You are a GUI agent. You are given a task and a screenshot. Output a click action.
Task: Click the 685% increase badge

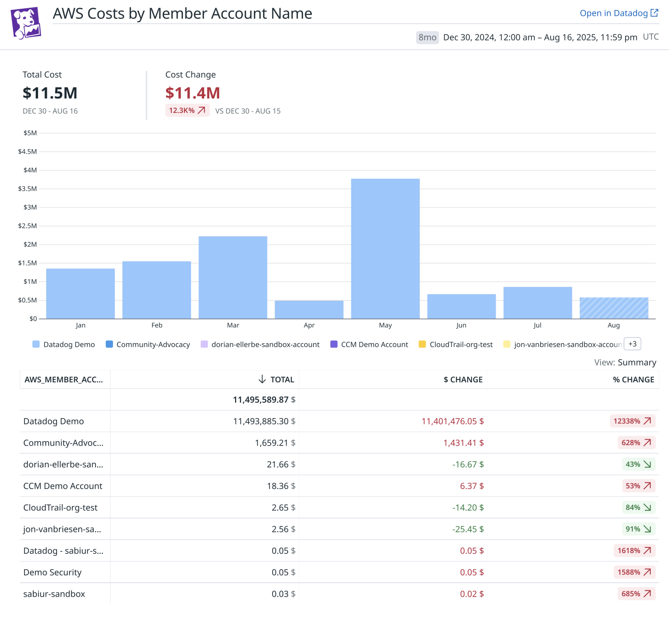(x=637, y=594)
